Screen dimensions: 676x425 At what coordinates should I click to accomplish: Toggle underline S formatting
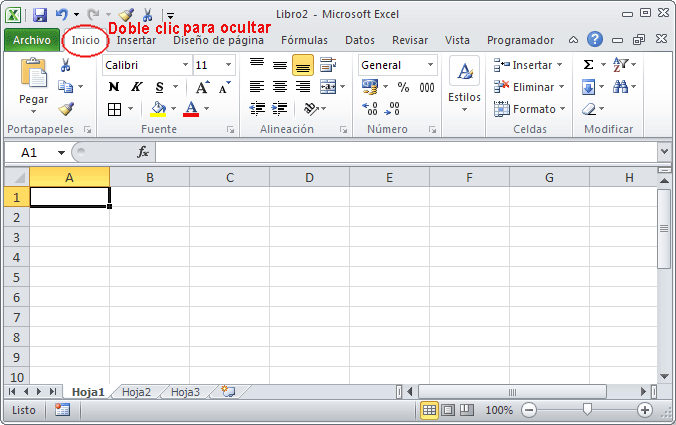tap(160, 87)
